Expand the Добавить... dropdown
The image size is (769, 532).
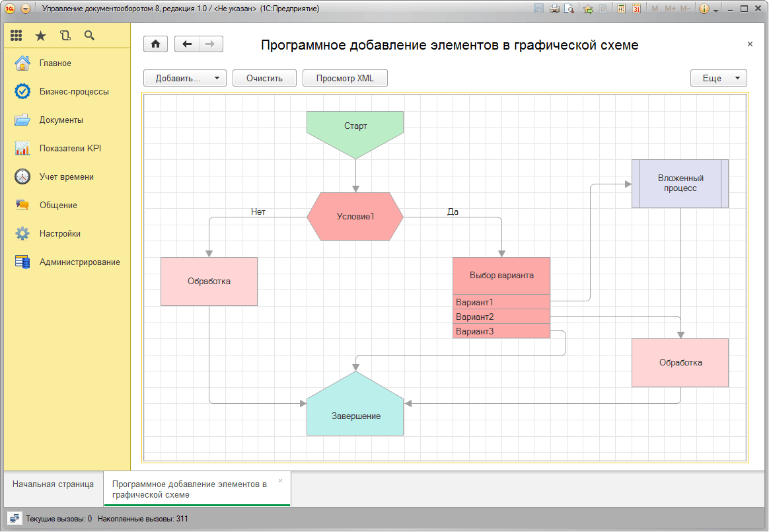[x=184, y=78]
